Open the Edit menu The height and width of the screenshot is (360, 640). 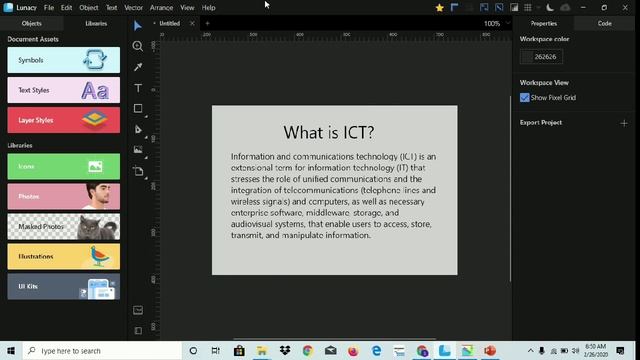pyautogui.click(x=66, y=7)
